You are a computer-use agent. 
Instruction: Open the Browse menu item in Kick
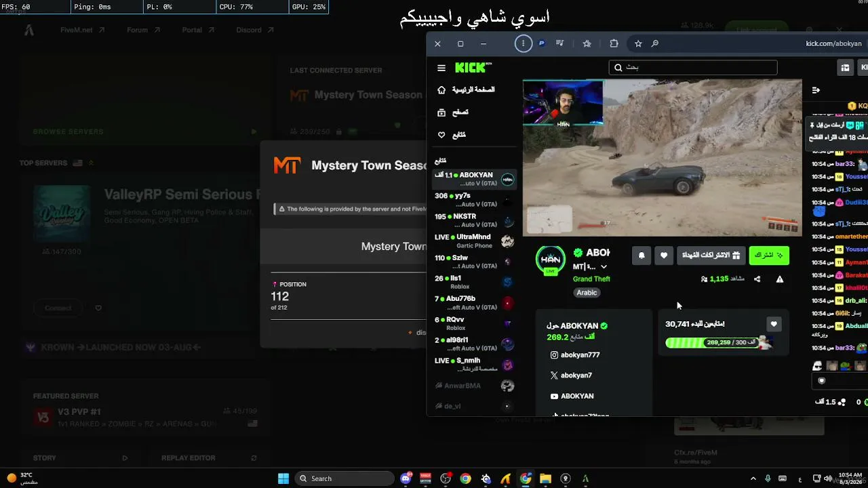(x=453, y=113)
